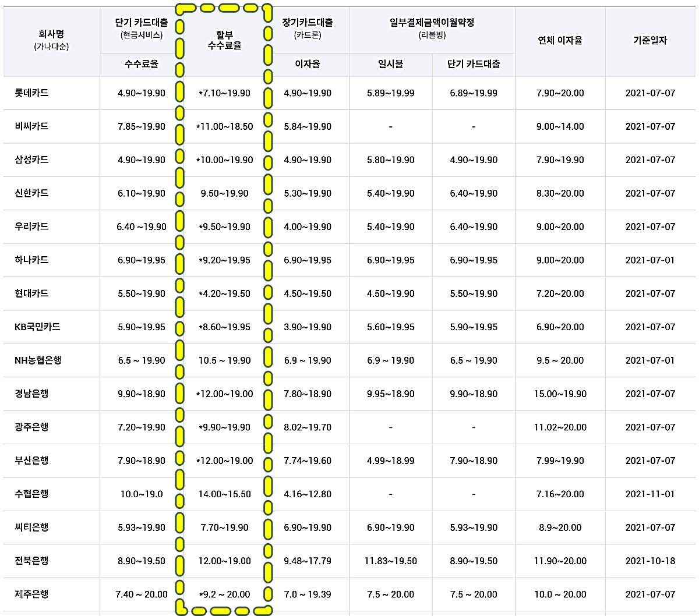Click 광주은행 overdue rate 11.02~20.00

[x=560, y=427]
